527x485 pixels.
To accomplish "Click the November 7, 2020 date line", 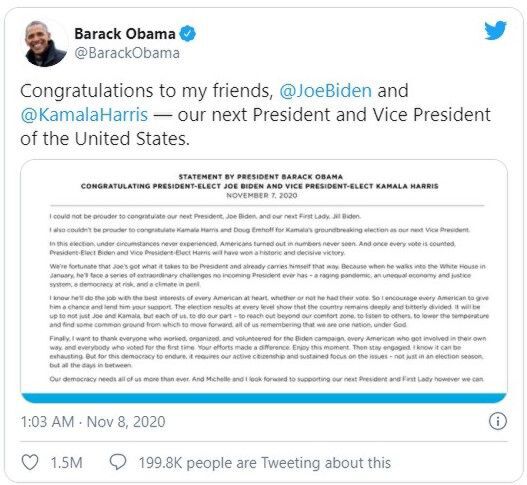I will pos(262,196).
